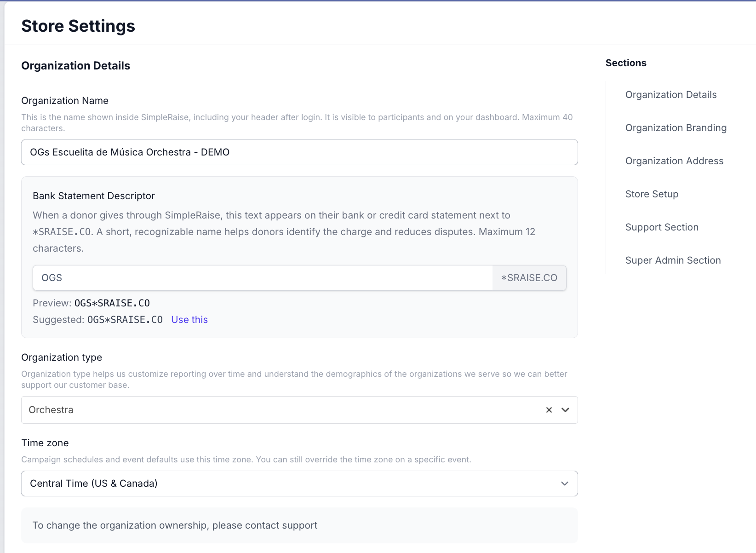Click the Time zone field label
Viewport: 756px width, 553px height.
[45, 443]
